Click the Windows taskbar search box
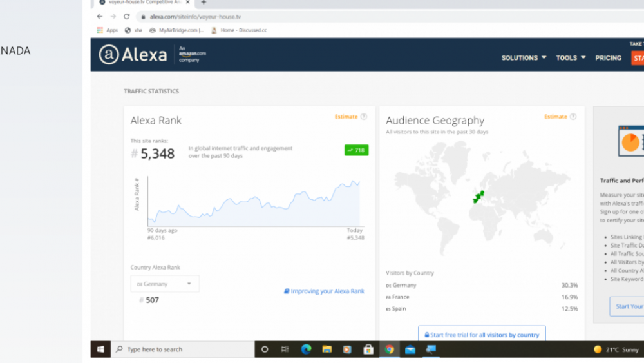Image resolution: width=644 pixels, height=363 pixels. (182, 349)
